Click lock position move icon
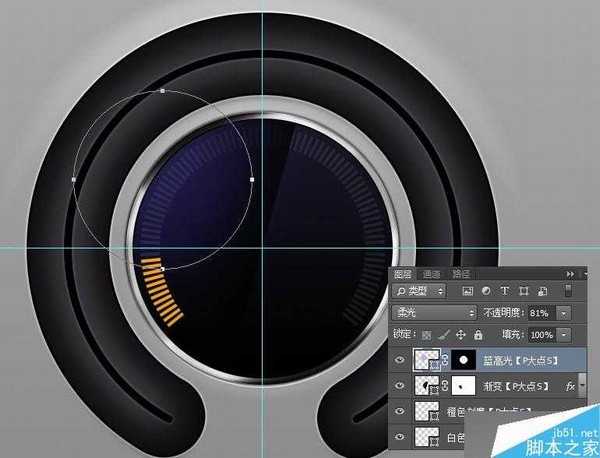Screen dimensions: 600x458 tap(460, 333)
